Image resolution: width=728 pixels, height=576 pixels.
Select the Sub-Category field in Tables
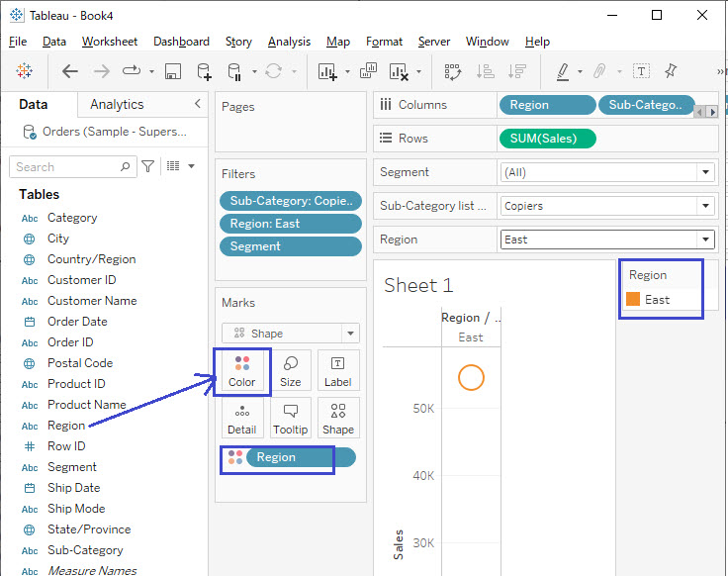85,550
